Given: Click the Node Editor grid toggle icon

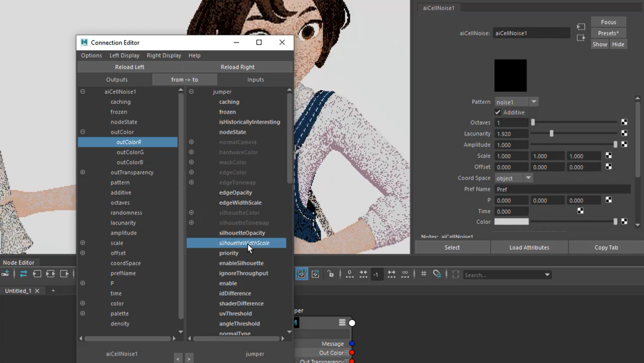Looking at the screenshot, I should [423, 274].
